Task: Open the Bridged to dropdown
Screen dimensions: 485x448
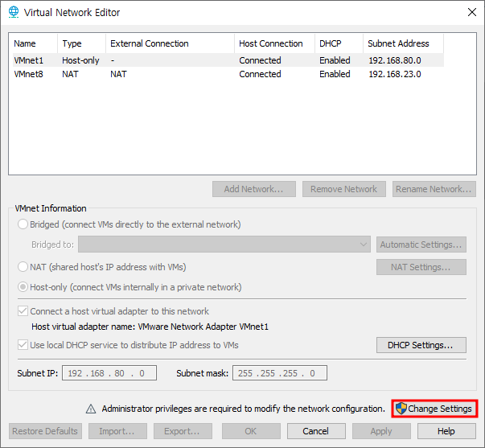Action: (x=224, y=245)
